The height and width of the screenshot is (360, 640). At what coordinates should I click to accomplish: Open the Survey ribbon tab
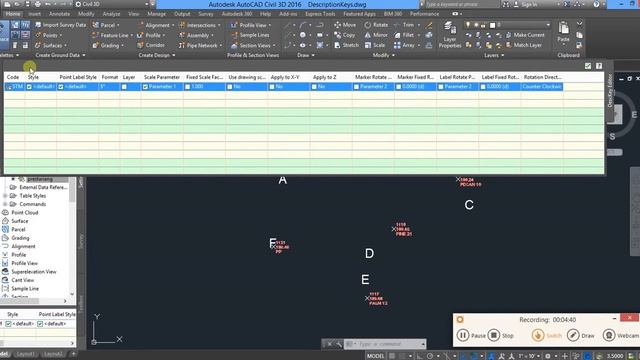click(x=206, y=14)
